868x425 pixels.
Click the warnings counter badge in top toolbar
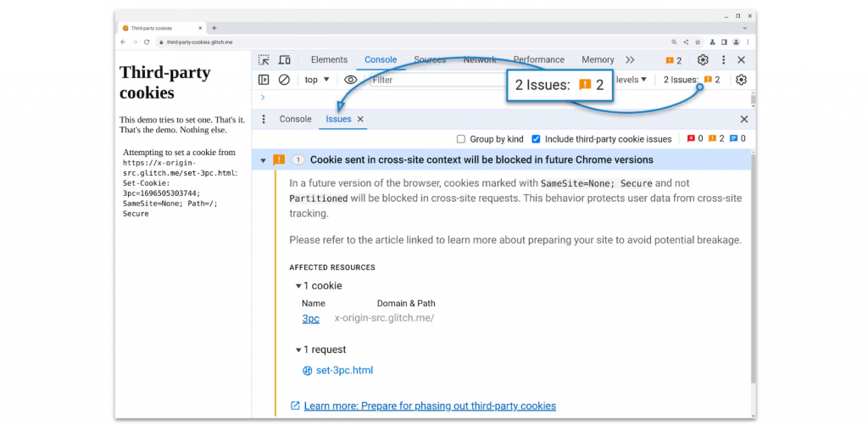(674, 60)
